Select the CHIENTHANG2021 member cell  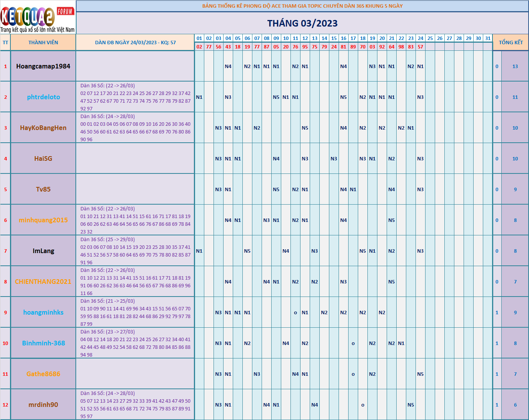(43, 282)
